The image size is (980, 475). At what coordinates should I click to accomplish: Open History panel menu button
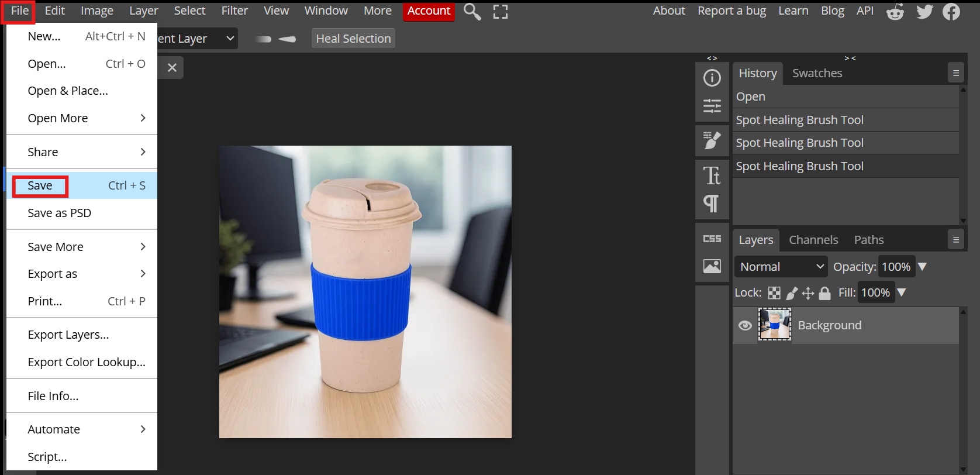tap(956, 73)
